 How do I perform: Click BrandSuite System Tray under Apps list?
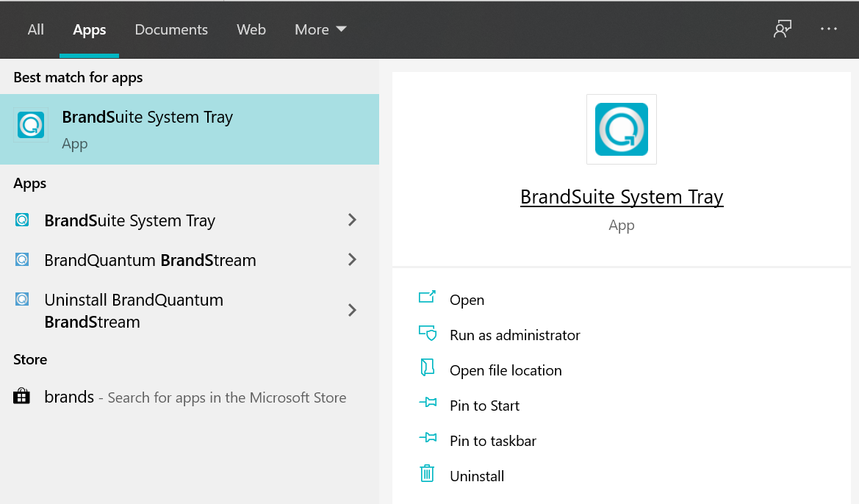click(130, 220)
